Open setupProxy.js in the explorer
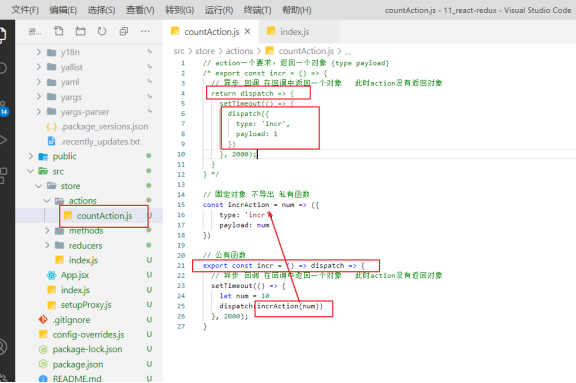Viewport: 576px width, 383px height. point(89,305)
